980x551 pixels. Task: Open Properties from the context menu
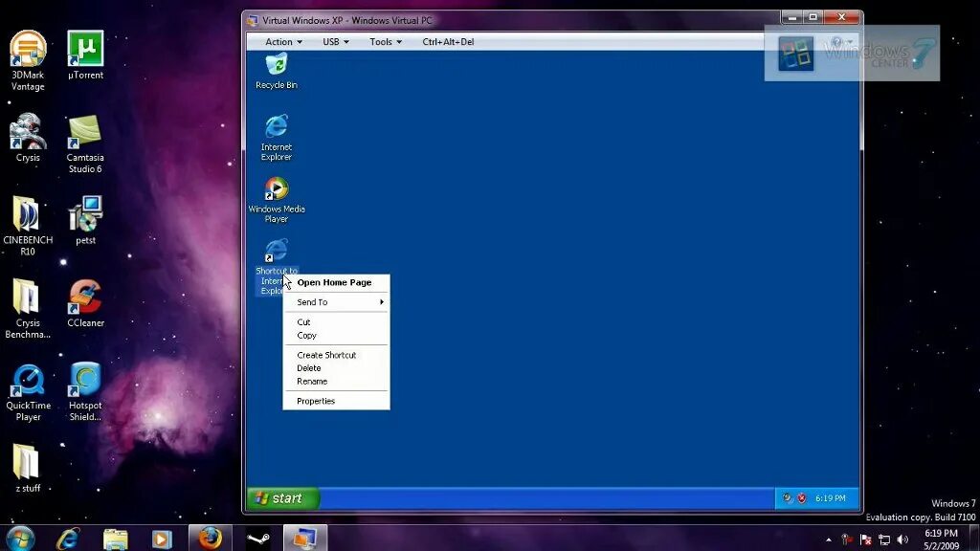click(336, 401)
